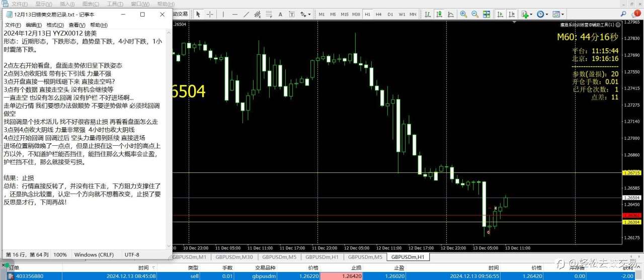Tile chart windows icon

tap(487, 15)
